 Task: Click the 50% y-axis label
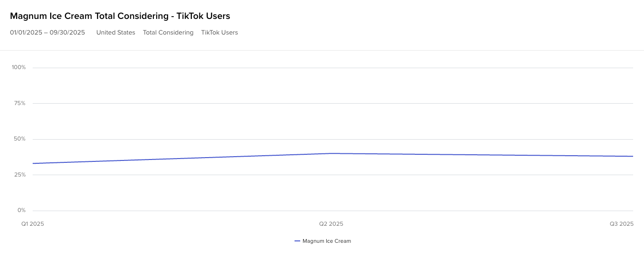point(20,139)
